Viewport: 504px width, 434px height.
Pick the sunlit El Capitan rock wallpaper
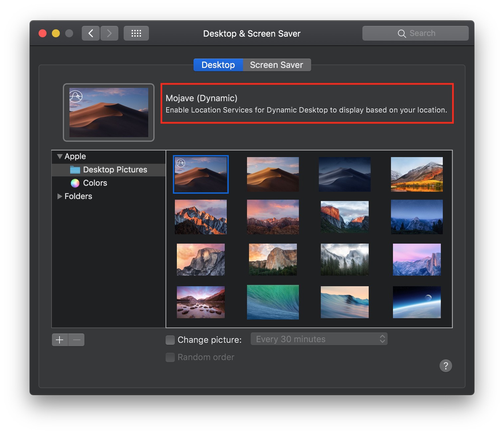click(273, 260)
